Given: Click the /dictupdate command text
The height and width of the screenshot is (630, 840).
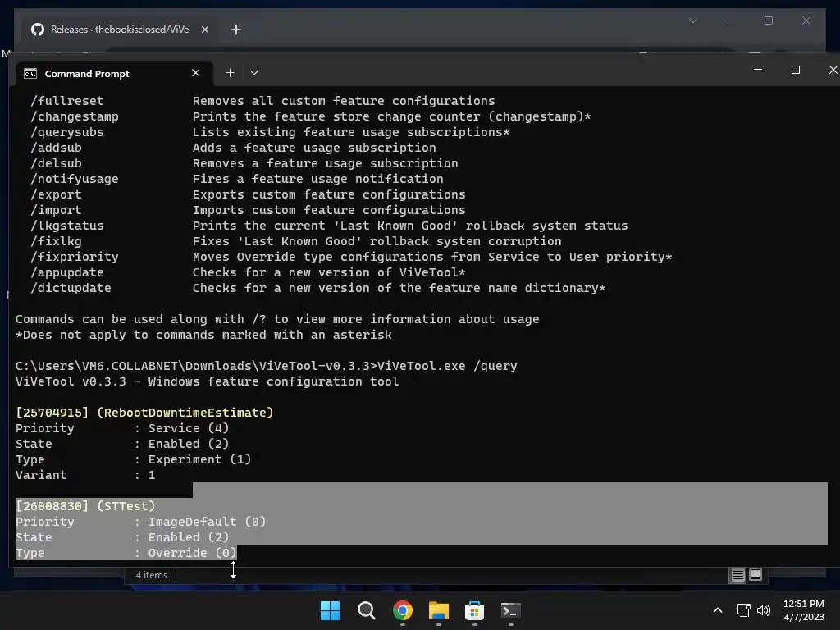Looking at the screenshot, I should pos(71,288).
